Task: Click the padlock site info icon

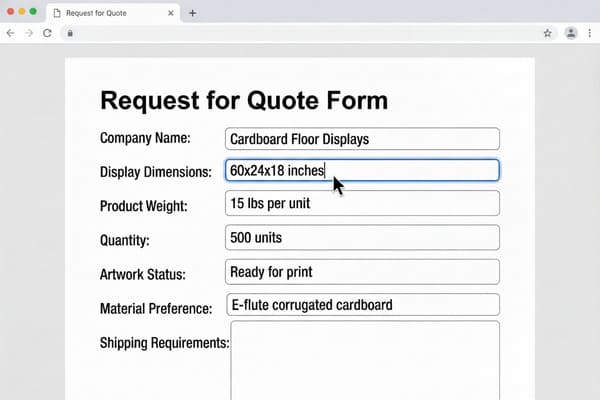Action: [x=70, y=33]
